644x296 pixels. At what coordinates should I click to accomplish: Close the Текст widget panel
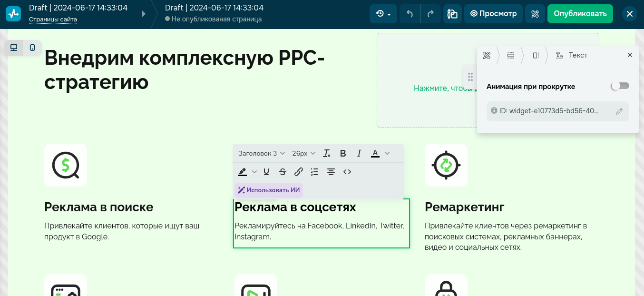coord(630,55)
